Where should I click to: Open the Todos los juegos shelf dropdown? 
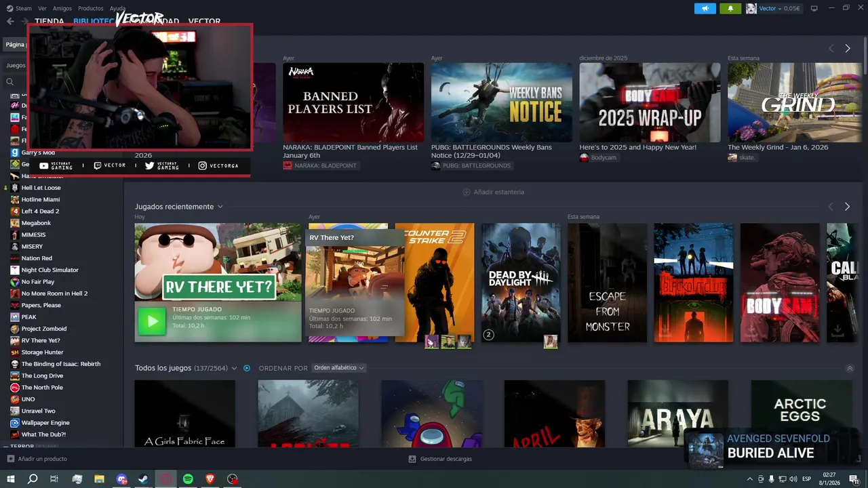(234, 368)
